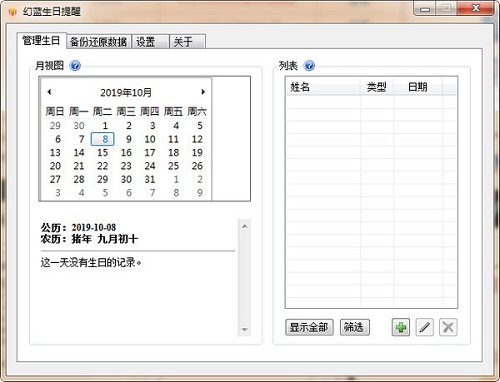500x382 pixels.
Task: Open the help icon beside 列表
Action: (309, 66)
